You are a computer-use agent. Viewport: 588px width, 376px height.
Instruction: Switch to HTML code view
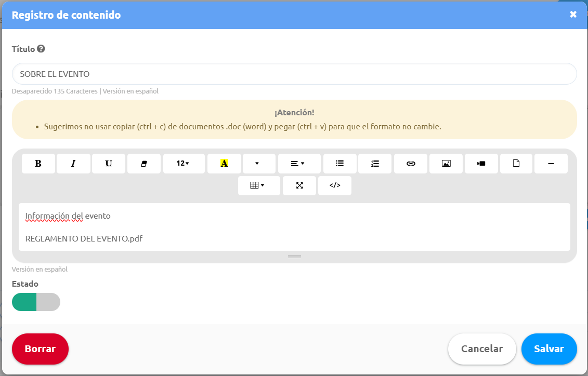tap(335, 185)
